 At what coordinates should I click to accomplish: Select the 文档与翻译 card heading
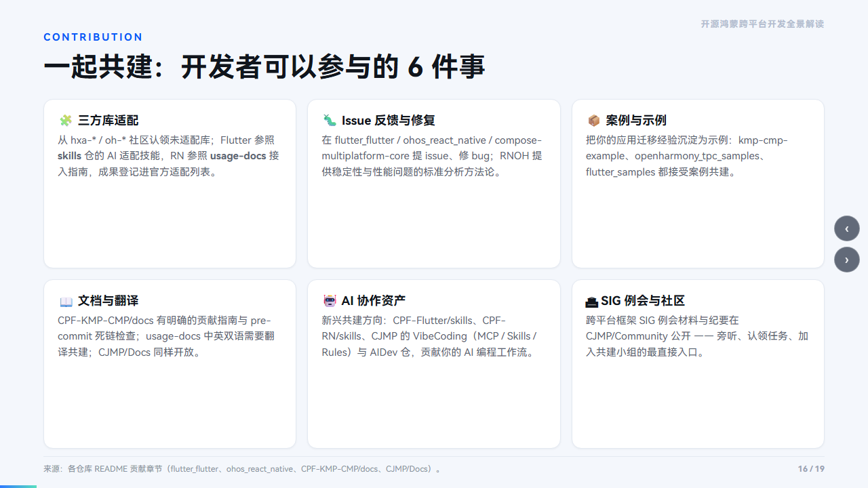(108, 301)
